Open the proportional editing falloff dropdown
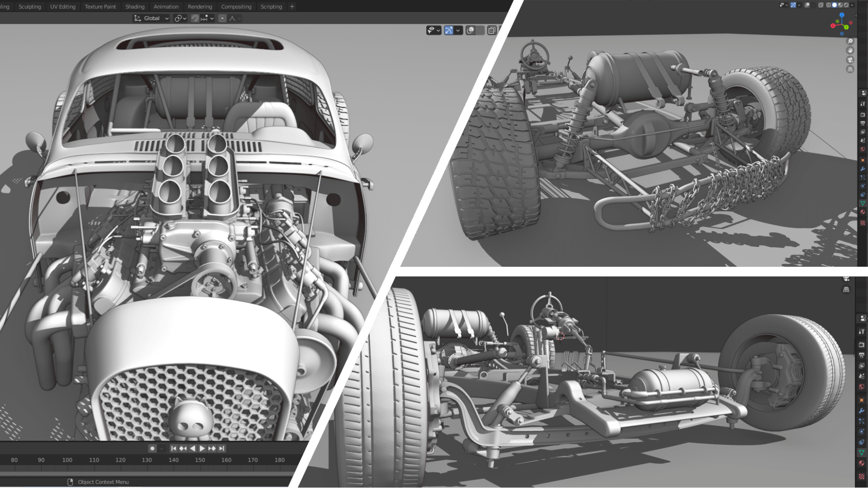Viewport: 868px width, 488px height. tap(234, 18)
